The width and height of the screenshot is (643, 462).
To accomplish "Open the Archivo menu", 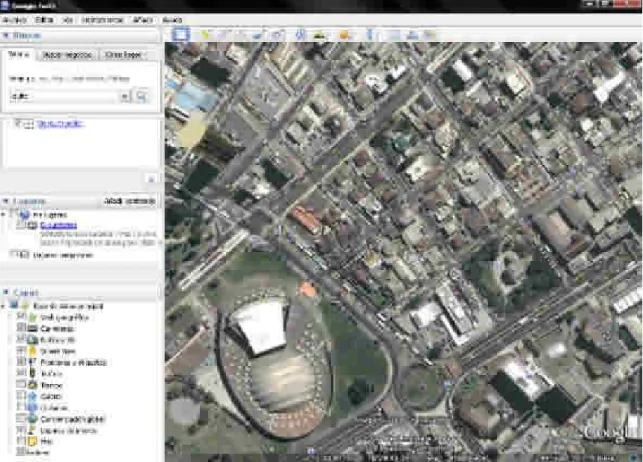I will point(14,20).
